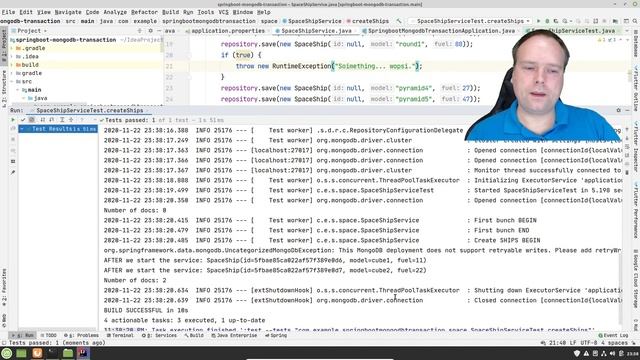Click the 'Number of docs: 2' console line

(x=135, y=280)
